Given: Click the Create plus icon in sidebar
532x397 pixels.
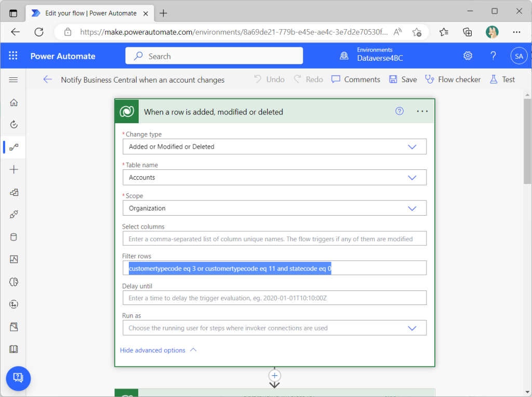Looking at the screenshot, I should click(x=14, y=169).
